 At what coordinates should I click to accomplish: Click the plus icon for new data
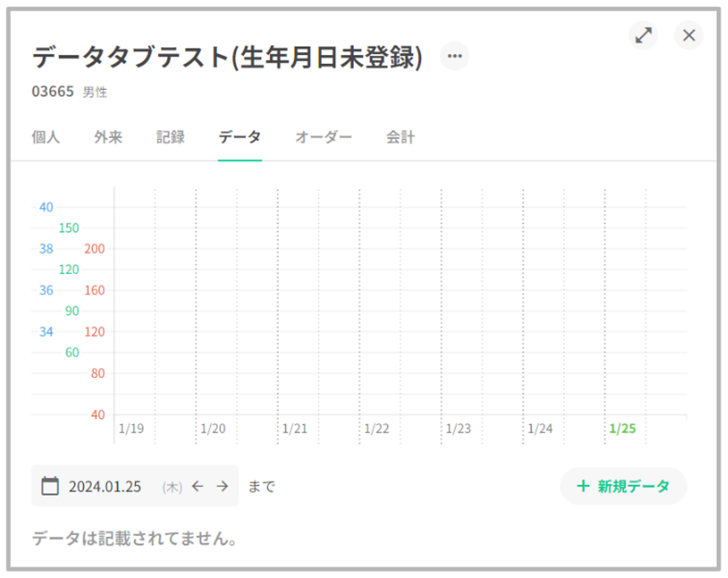(x=583, y=486)
